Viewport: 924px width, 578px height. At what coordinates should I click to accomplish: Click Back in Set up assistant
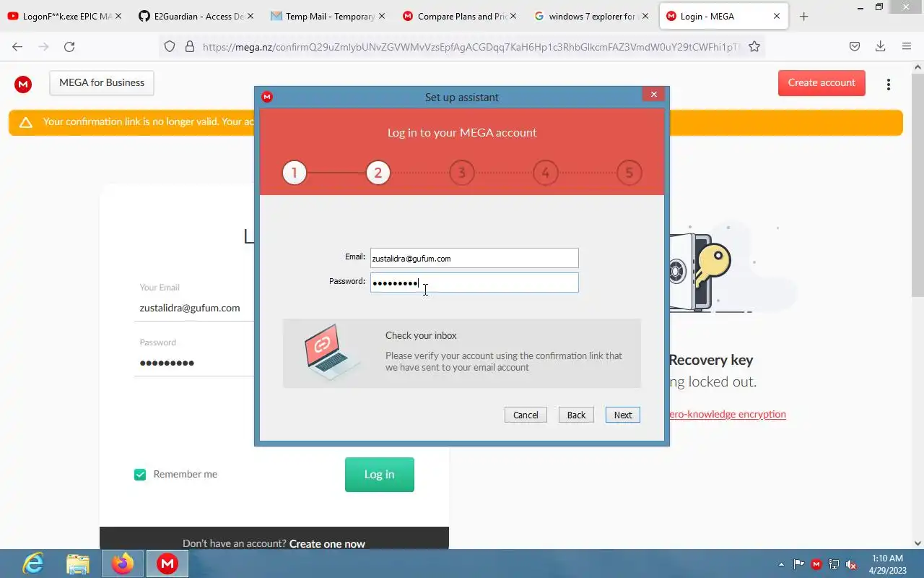pyautogui.click(x=576, y=415)
